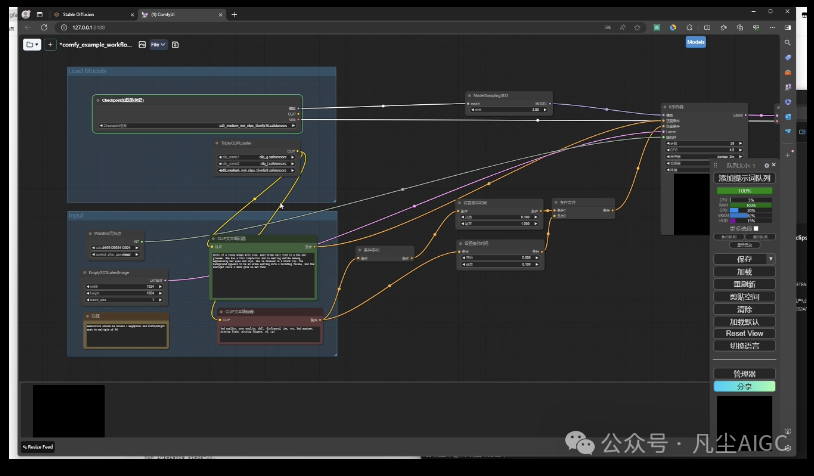Click the height field in EmptySD3LatentImage
This screenshot has height=476, width=814.
(124, 293)
